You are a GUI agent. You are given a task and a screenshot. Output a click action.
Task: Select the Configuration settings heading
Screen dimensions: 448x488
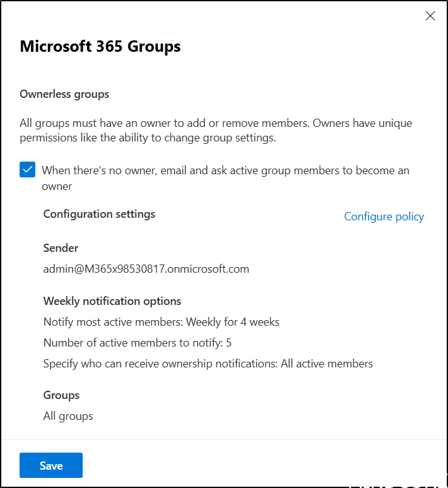(99, 214)
